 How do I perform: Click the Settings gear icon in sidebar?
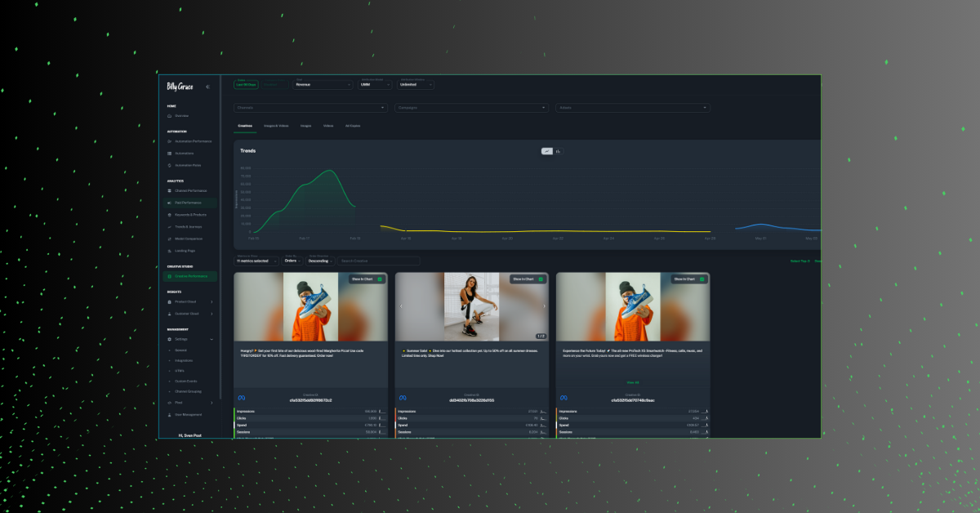[169, 339]
